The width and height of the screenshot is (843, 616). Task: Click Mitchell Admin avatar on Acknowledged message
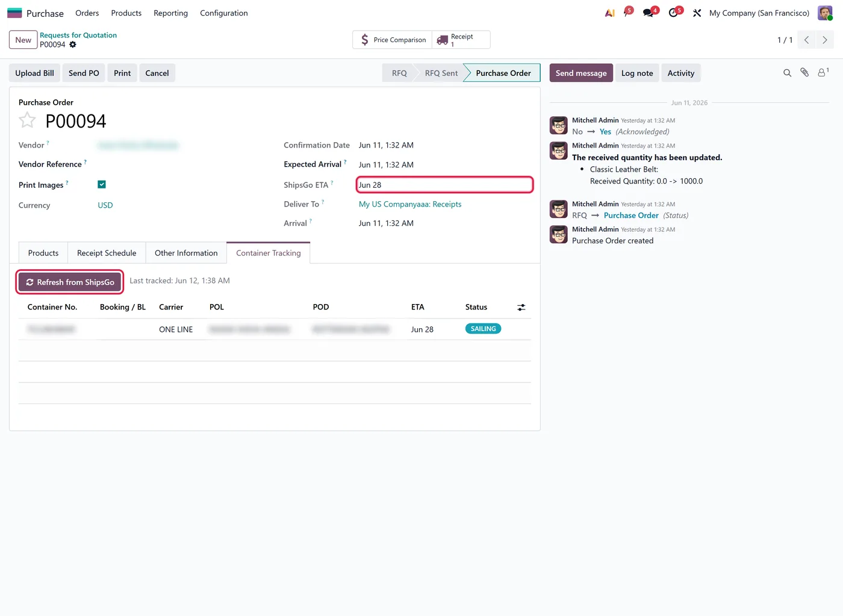pos(559,125)
